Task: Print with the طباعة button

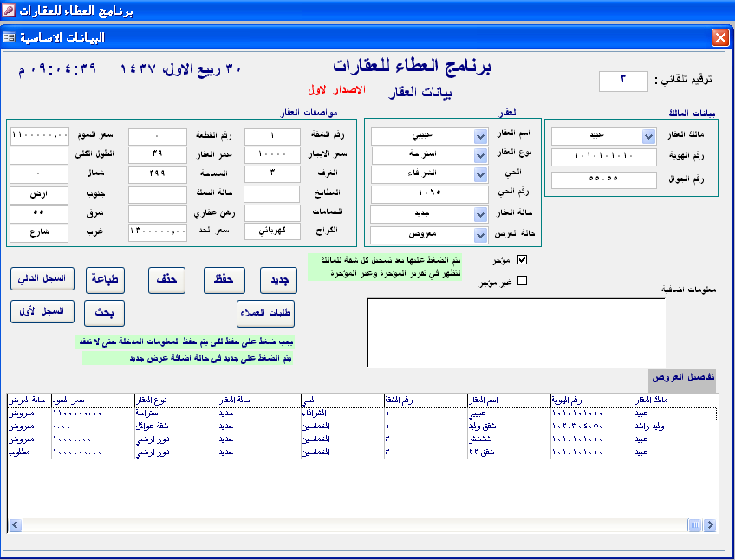Action: (x=105, y=280)
